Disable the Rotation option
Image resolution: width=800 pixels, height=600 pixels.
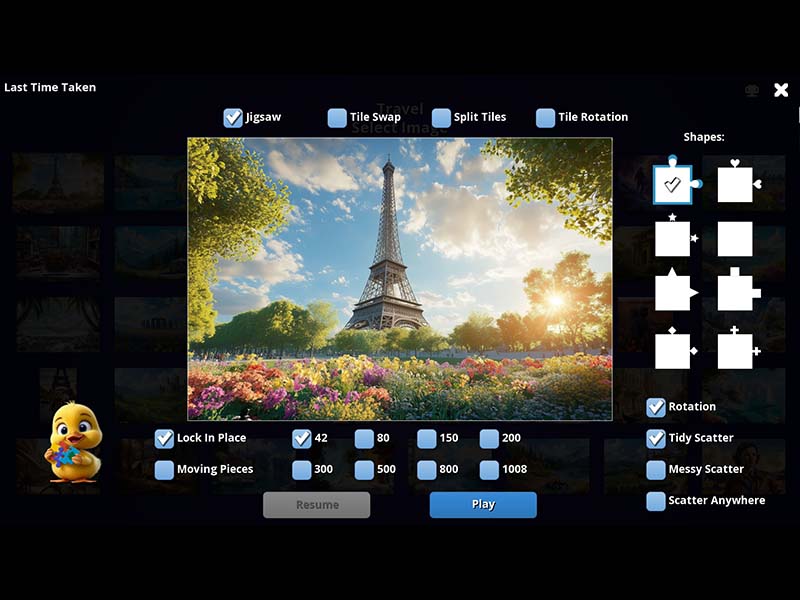(656, 406)
